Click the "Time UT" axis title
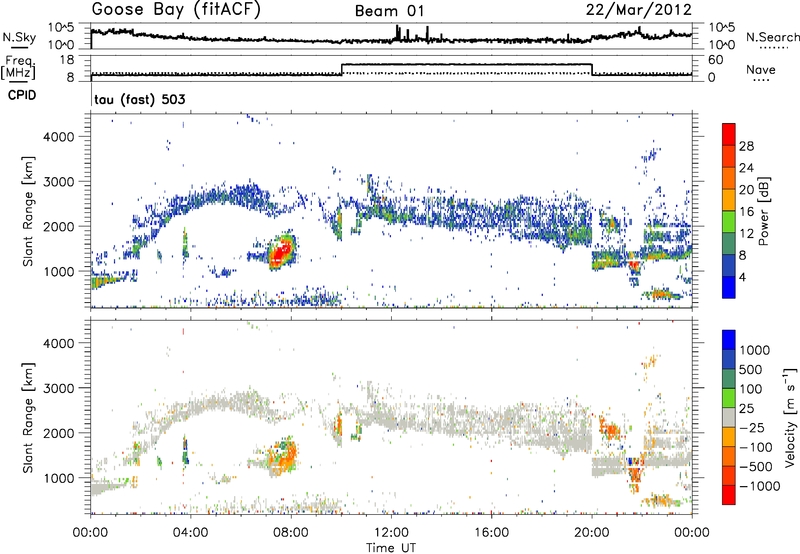Screen dimensions: 800x554 pyautogui.click(x=391, y=548)
